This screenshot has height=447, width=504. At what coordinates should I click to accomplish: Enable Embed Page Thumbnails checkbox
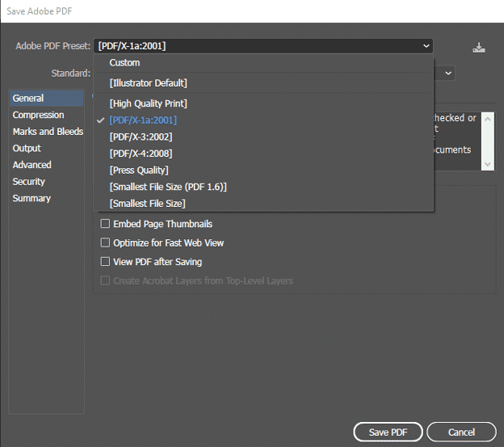click(x=105, y=223)
